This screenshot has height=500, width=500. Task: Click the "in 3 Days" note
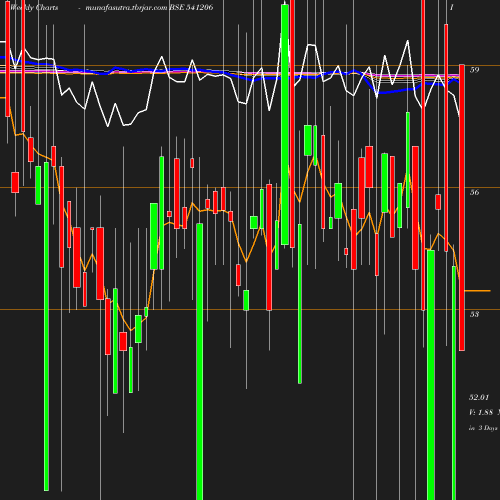[x=483, y=428]
